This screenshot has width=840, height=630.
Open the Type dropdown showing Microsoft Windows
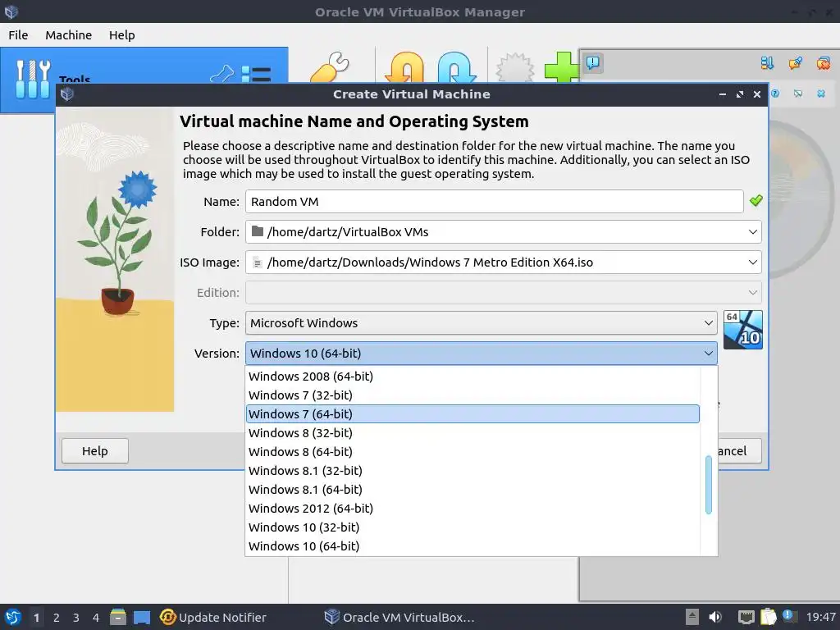pos(481,323)
